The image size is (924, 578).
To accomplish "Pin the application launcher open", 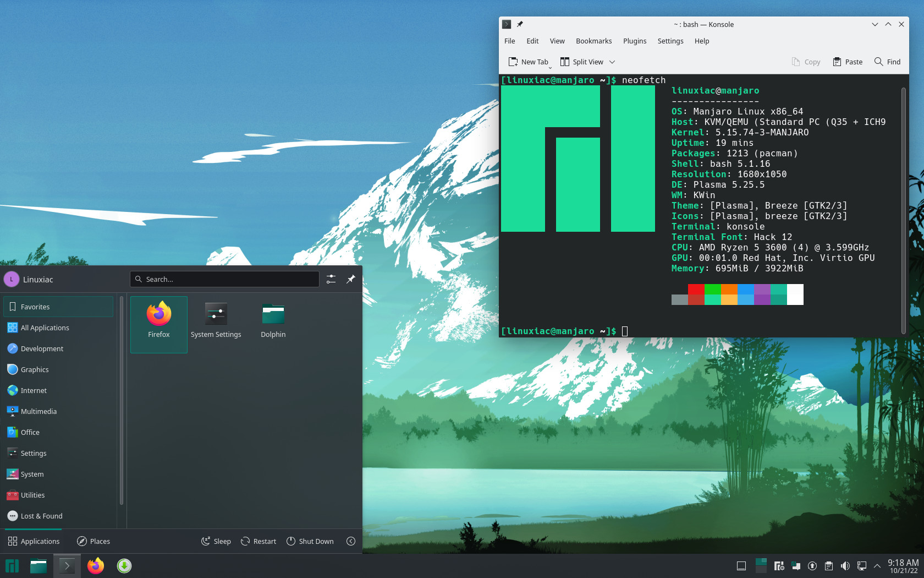I will [x=350, y=279].
